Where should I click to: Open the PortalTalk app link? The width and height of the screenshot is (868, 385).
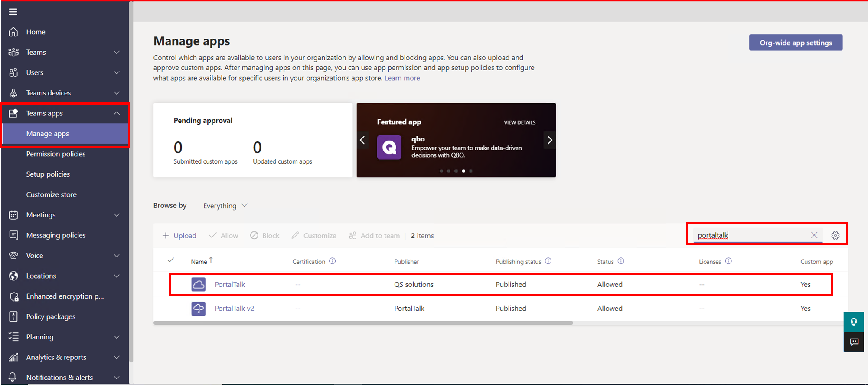pyautogui.click(x=230, y=284)
